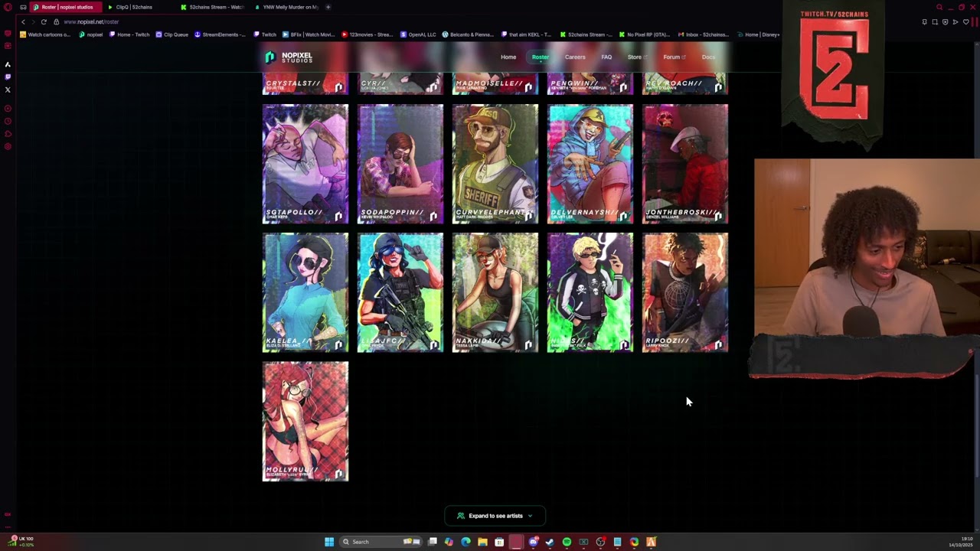Click the card icon on the KAELEA card
The width and height of the screenshot is (980, 551).
[x=338, y=345]
